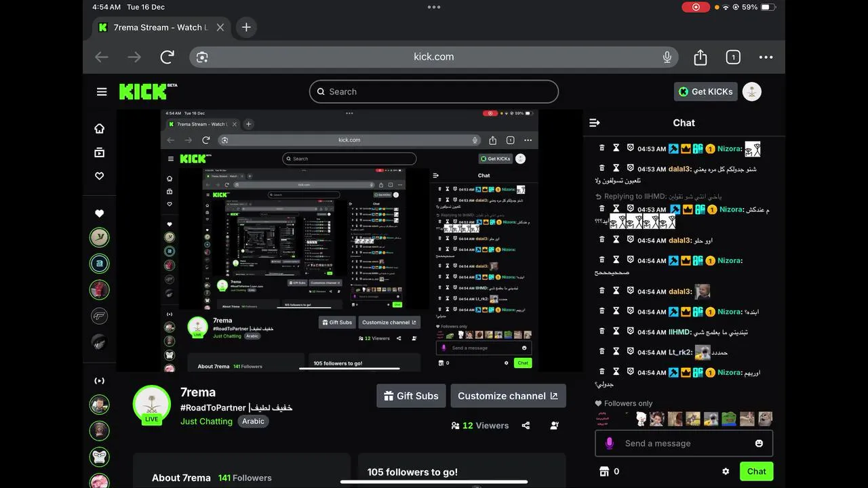This screenshot has height=488, width=868.
Task: Click the live broadcast recommended icon in sidebar
Action: 99,381
